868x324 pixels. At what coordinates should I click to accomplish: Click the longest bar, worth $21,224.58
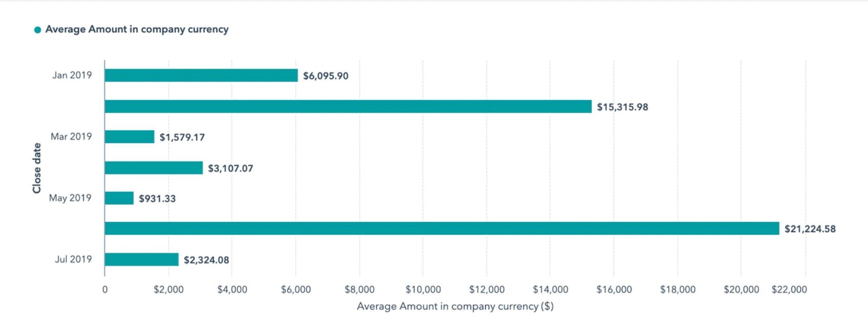442,229
